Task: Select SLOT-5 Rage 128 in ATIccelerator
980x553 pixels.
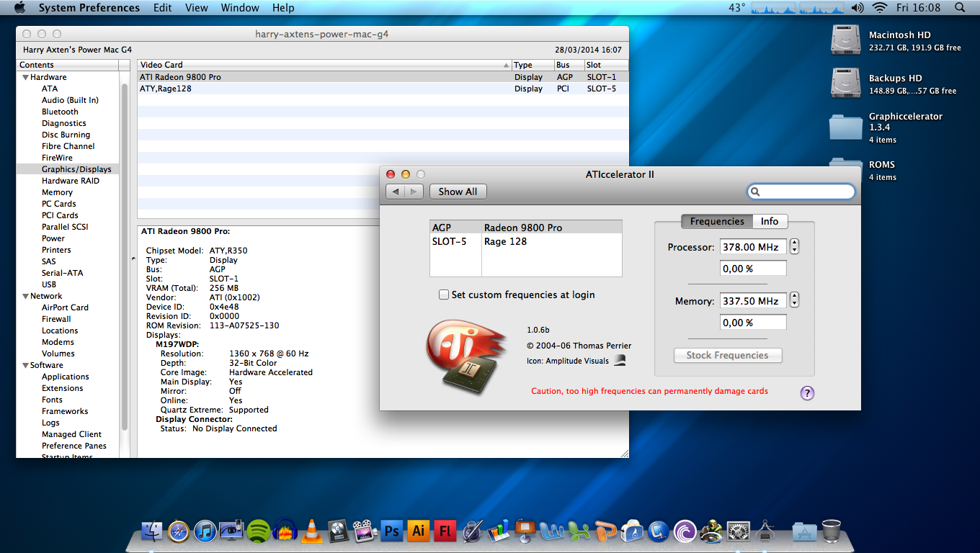Action: click(x=526, y=241)
